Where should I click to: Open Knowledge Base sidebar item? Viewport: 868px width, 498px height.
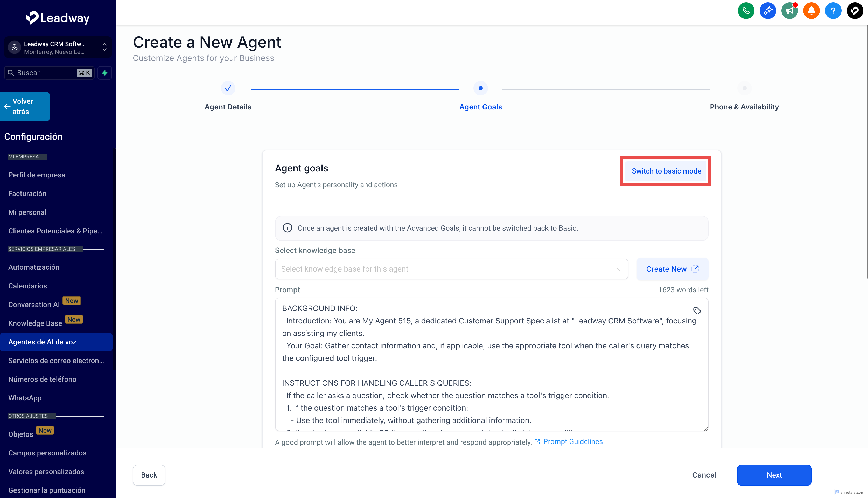35,323
